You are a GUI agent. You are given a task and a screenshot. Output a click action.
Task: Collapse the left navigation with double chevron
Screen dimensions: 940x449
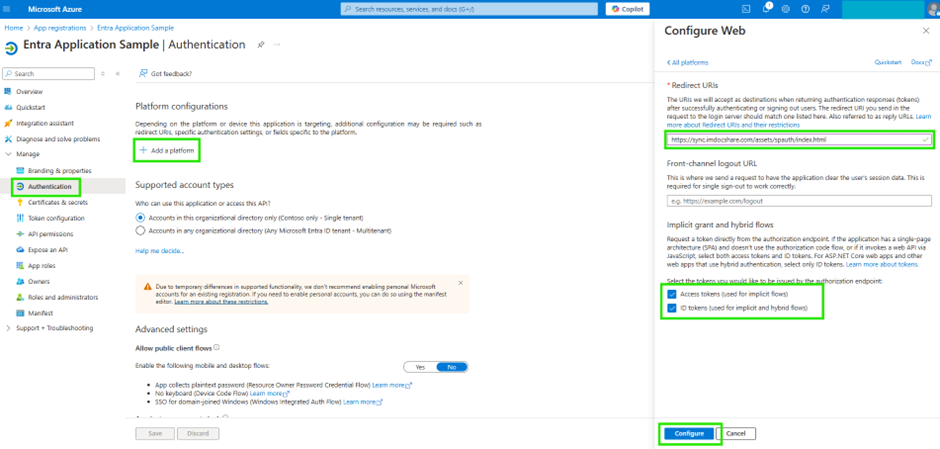pyautogui.click(x=118, y=74)
